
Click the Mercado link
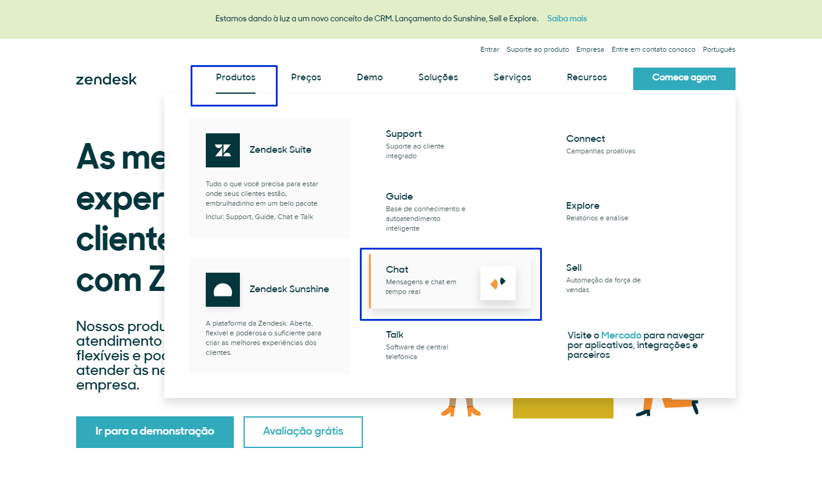(x=621, y=335)
